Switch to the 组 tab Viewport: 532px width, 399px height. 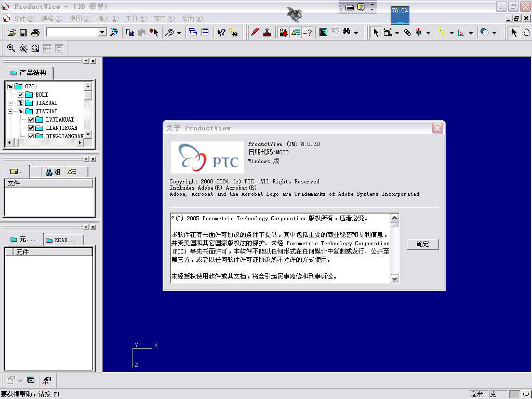pos(53,171)
